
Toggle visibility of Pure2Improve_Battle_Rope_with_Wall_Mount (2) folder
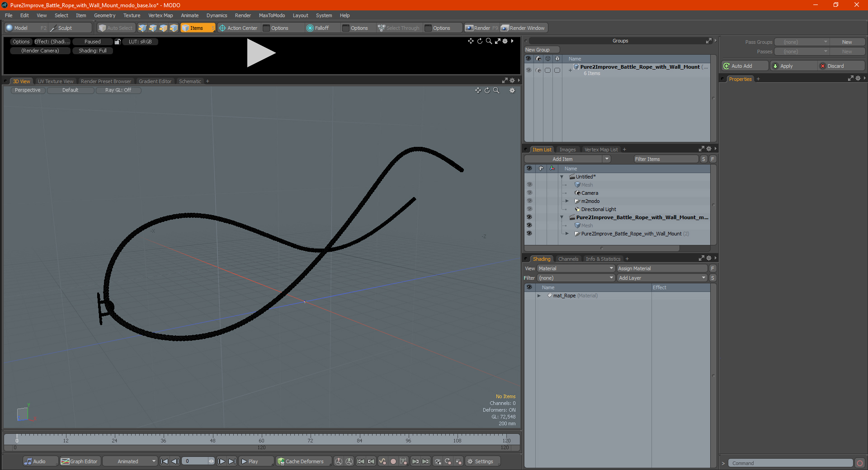tap(529, 234)
